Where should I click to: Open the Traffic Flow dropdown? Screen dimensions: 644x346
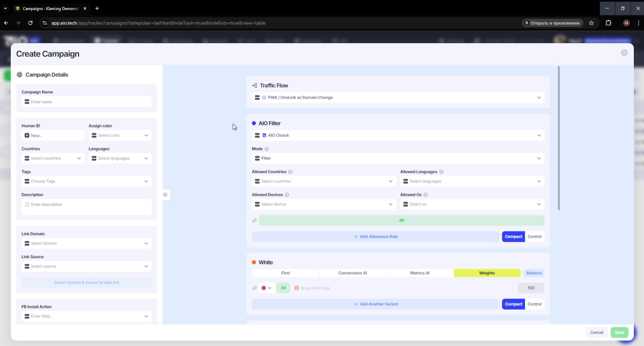[x=398, y=97]
